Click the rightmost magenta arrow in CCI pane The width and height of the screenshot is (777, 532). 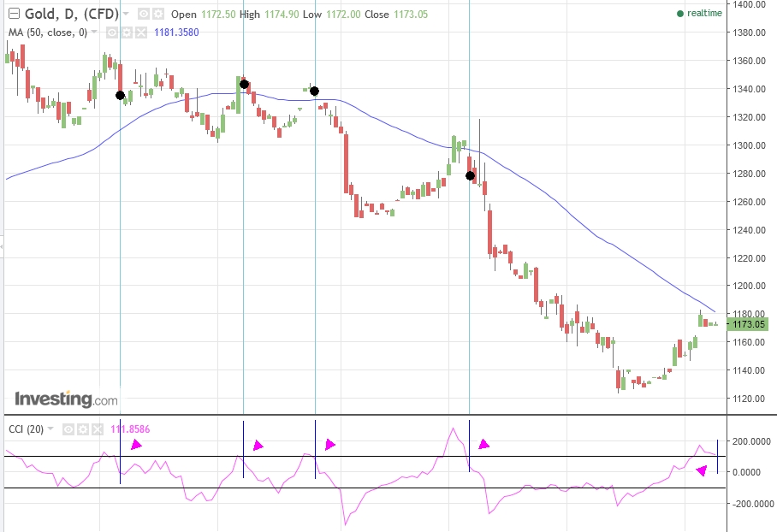click(x=703, y=470)
